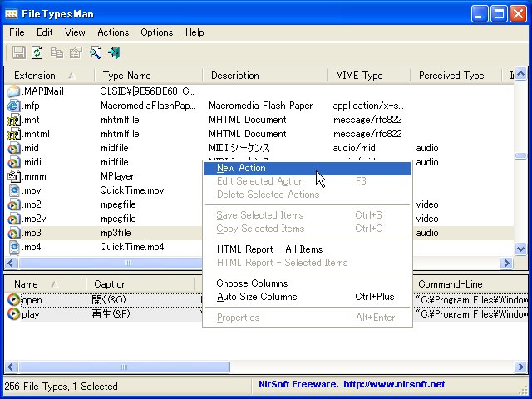Click the QuickTime.mp4 type name
Image resolution: width=532 pixels, height=399 pixels.
pyautogui.click(x=132, y=247)
